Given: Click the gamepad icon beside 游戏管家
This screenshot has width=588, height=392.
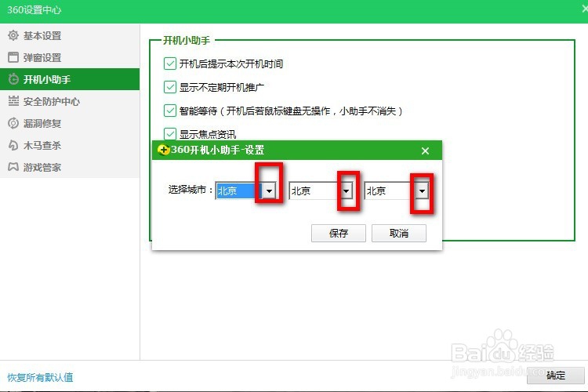Looking at the screenshot, I should [13, 167].
